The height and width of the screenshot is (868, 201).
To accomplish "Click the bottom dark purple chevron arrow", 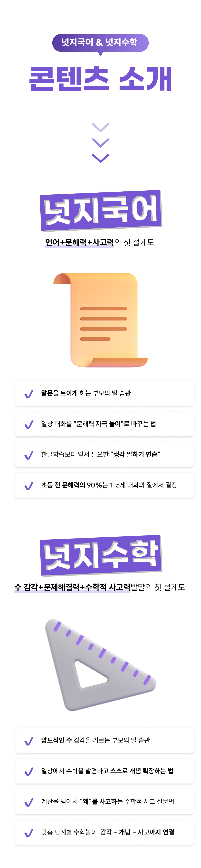I will [100, 158].
